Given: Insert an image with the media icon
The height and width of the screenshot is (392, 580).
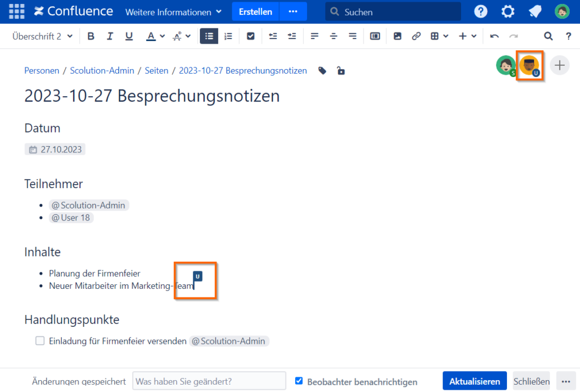Looking at the screenshot, I should 397,36.
